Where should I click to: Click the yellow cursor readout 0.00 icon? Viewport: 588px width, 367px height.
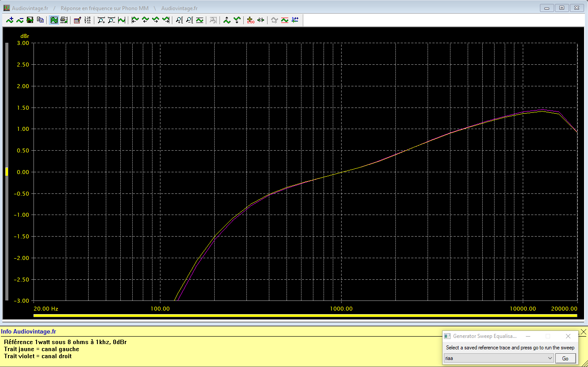(x=250, y=20)
